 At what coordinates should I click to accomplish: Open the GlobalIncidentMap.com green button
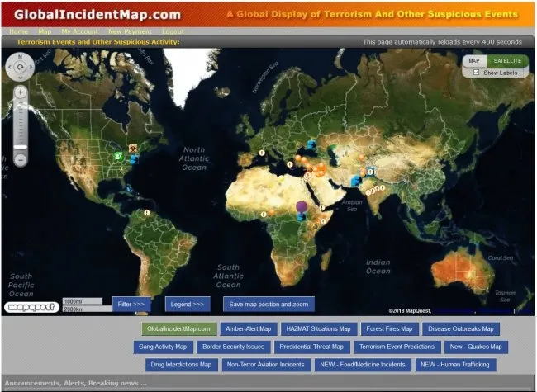pos(179,328)
